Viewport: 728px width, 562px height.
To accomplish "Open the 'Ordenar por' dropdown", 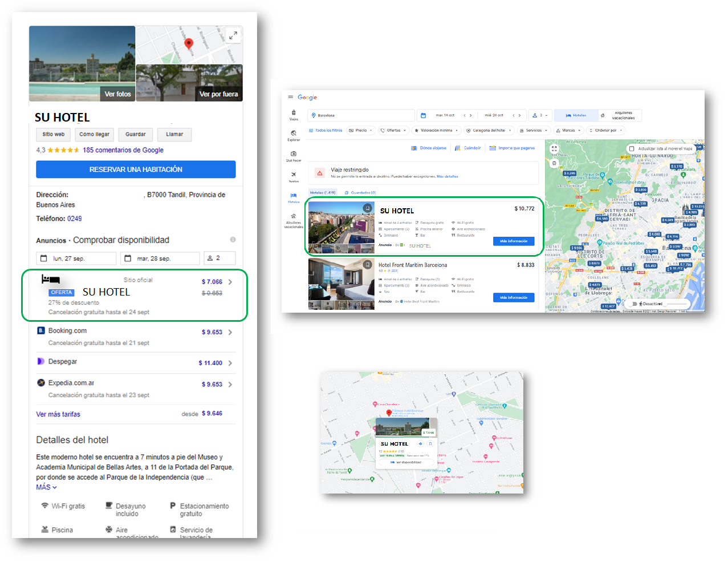I will [605, 131].
